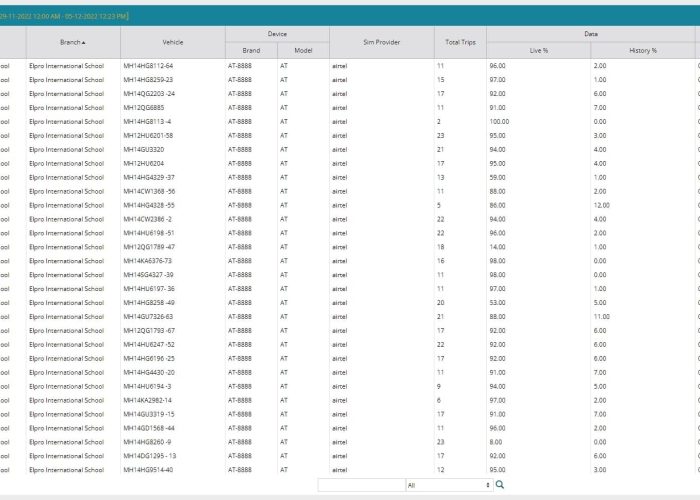
Task: Select vehicle row MH14KA6376-73
Action: click(148, 260)
